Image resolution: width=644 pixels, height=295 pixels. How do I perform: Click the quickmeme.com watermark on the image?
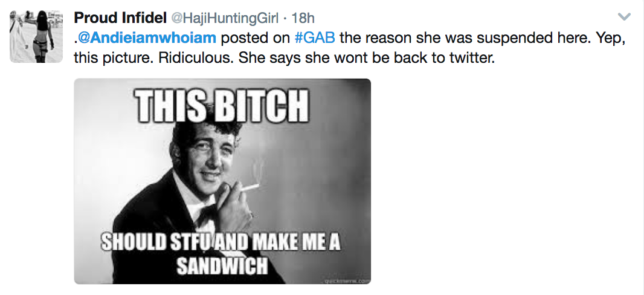tap(344, 279)
